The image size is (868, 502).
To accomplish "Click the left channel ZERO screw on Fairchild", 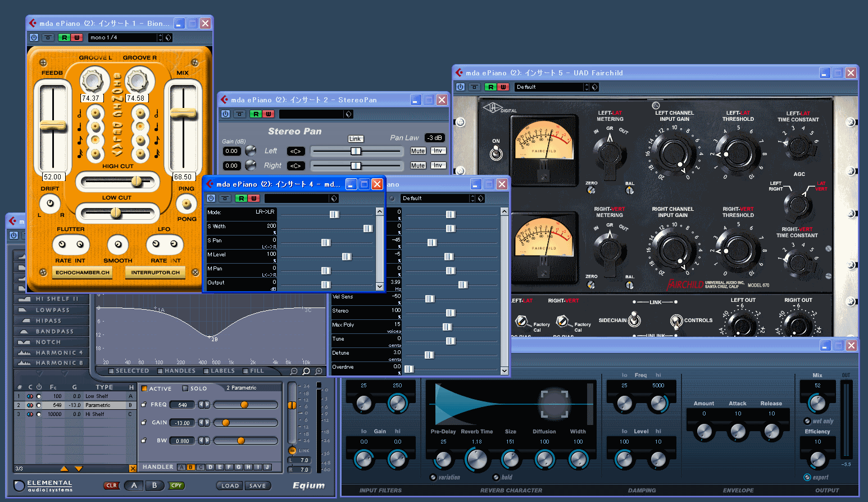I will [x=591, y=190].
